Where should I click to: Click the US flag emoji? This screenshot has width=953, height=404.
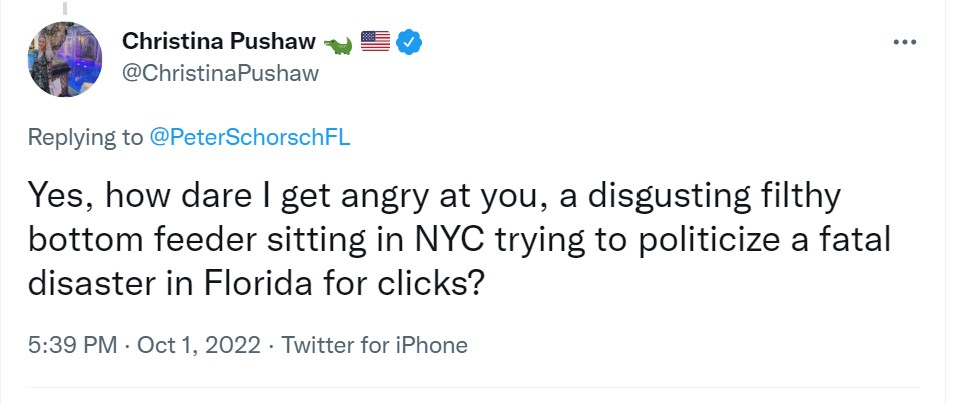pos(374,42)
